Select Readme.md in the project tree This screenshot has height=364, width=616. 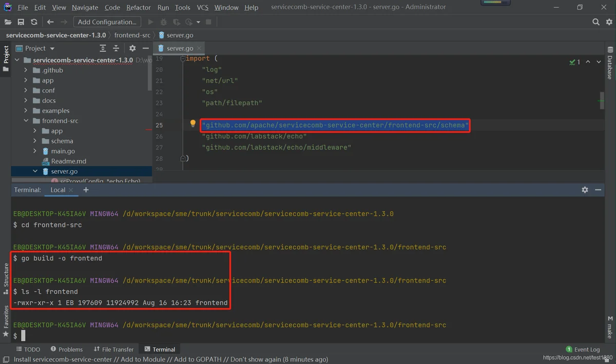[x=68, y=161]
